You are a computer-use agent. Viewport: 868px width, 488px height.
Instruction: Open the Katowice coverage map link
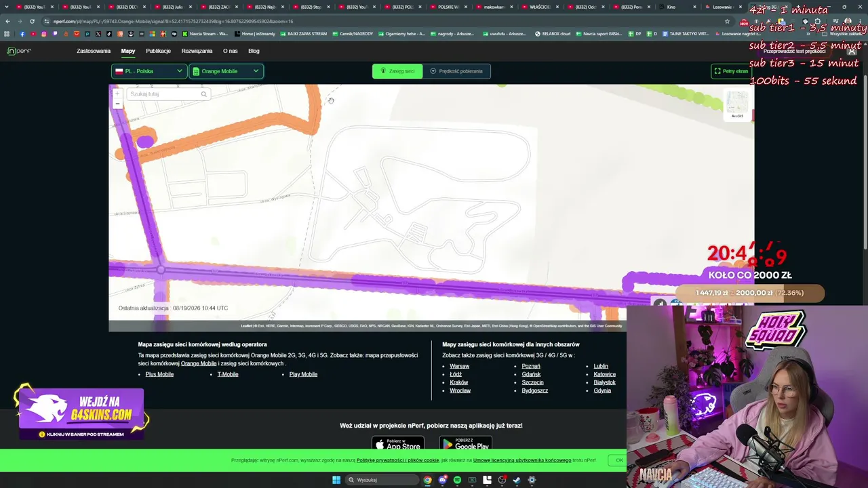[x=605, y=374]
